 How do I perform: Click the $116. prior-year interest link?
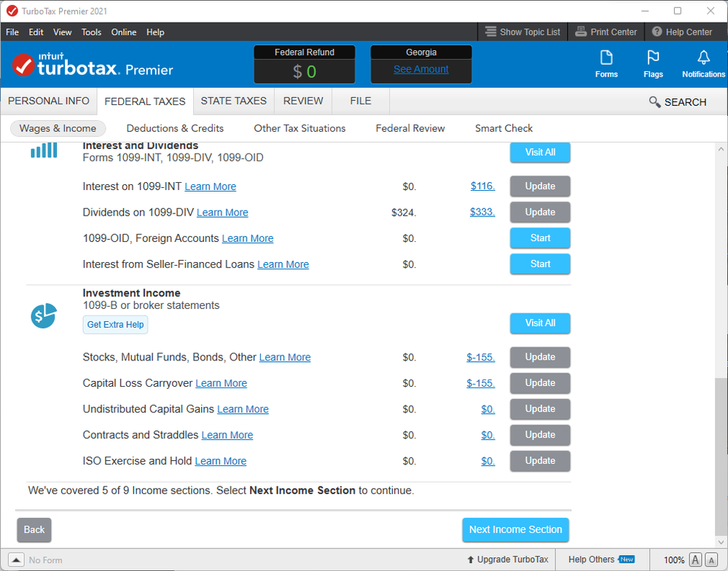click(483, 186)
